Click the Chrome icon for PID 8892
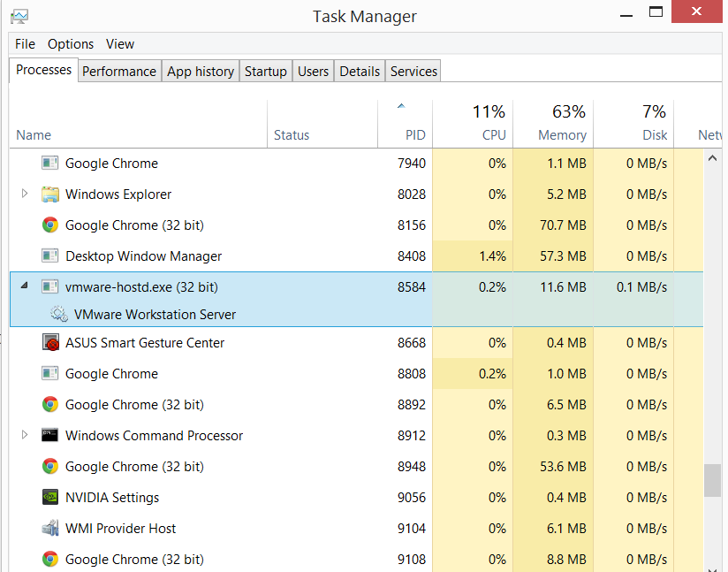728x572 pixels. (50, 404)
